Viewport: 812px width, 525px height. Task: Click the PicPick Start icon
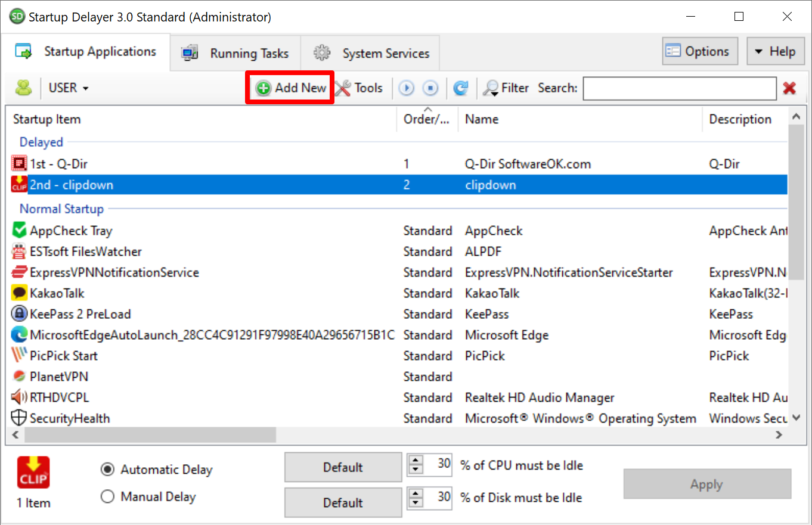click(x=19, y=356)
